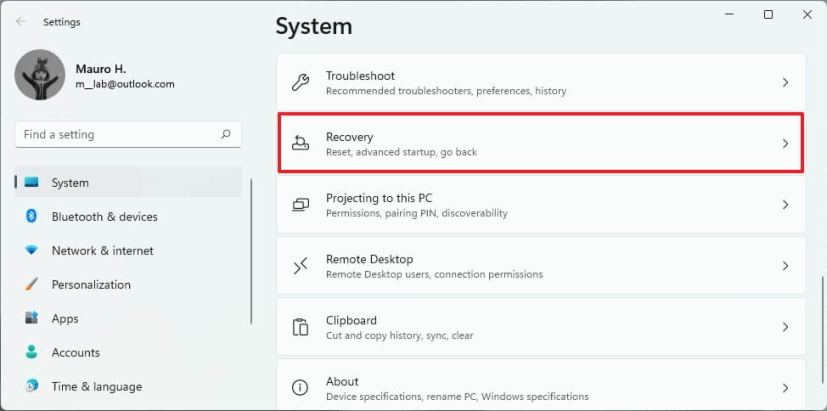The width and height of the screenshot is (827, 411).
Task: Open the Remote Desktop settings entry
Action: (541, 266)
